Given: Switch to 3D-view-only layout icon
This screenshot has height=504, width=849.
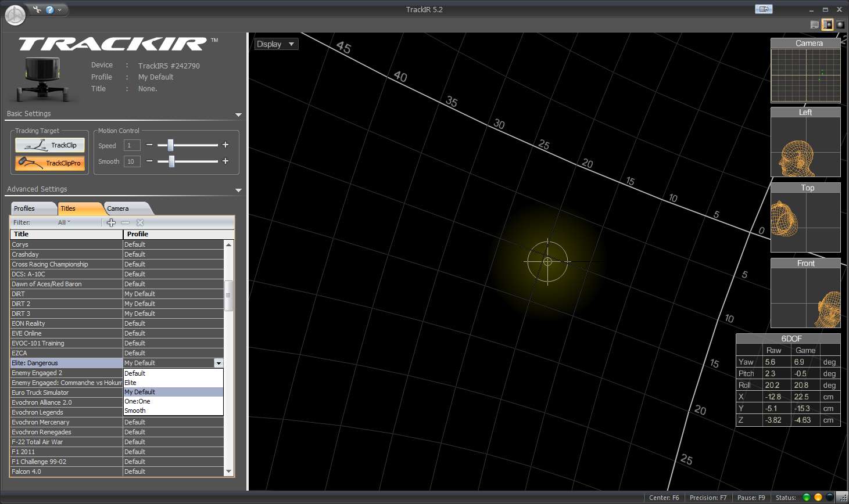Looking at the screenshot, I should (840, 24).
